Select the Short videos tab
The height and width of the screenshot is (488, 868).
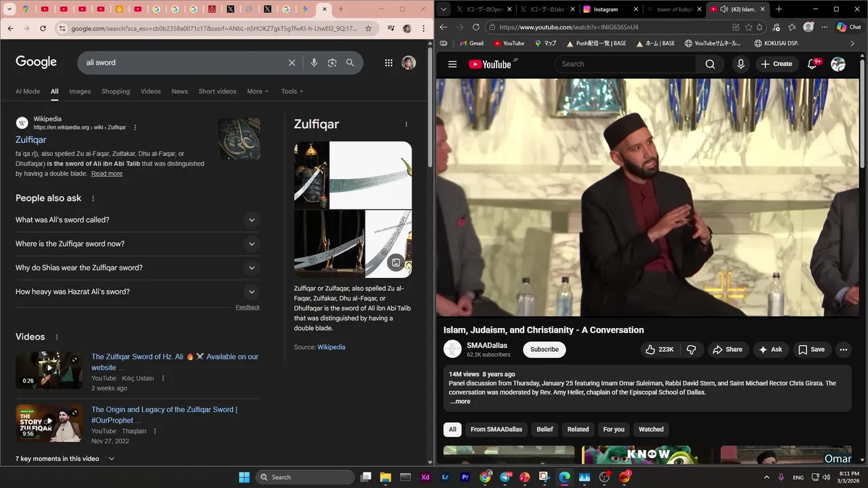(x=218, y=91)
